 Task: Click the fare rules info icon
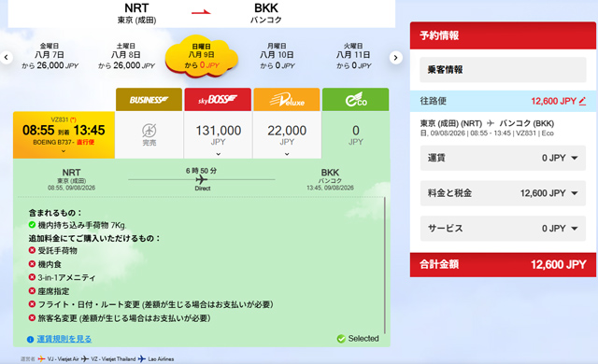coord(30,339)
